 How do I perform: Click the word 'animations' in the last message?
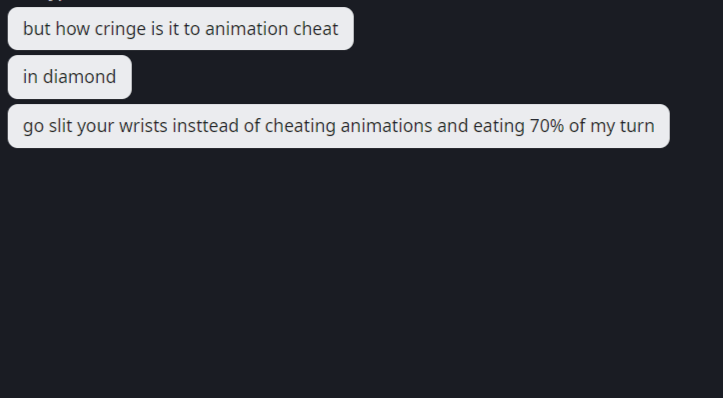[386, 125]
